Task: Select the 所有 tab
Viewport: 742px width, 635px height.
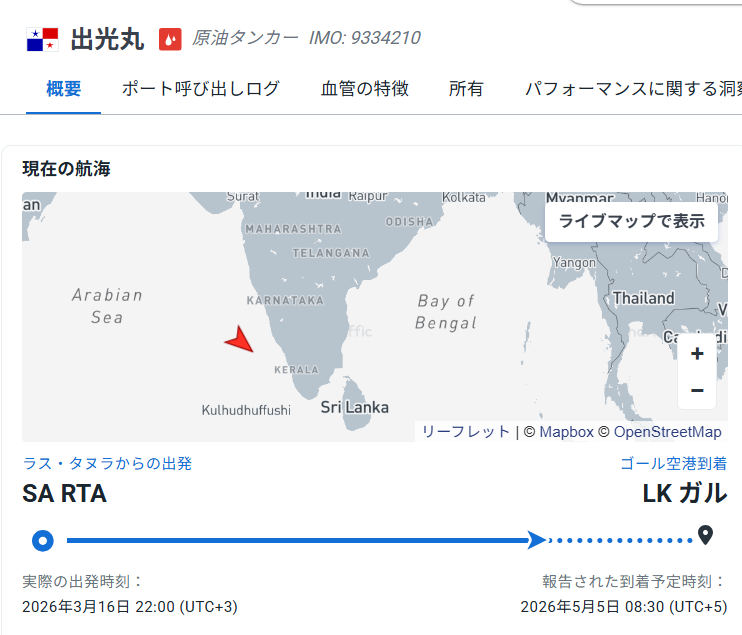Action: [466, 88]
